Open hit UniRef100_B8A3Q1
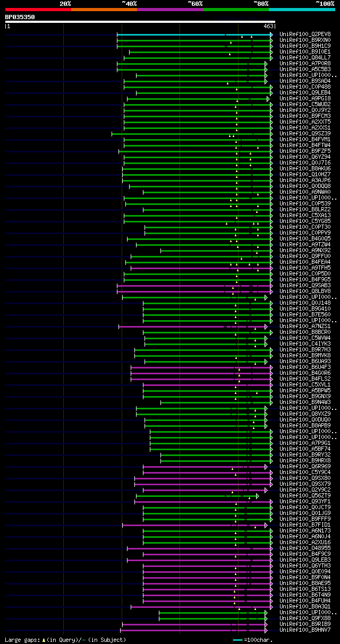 305,607
